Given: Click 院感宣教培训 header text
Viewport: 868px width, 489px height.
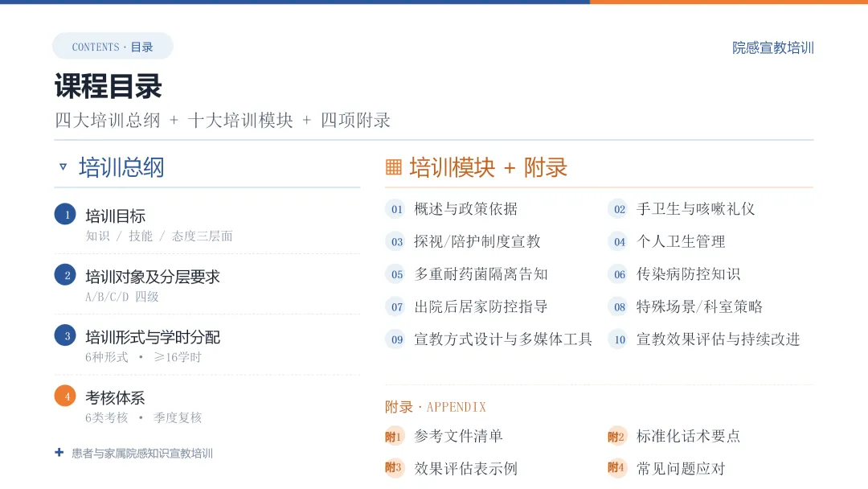Looking at the screenshot, I should coord(773,47).
